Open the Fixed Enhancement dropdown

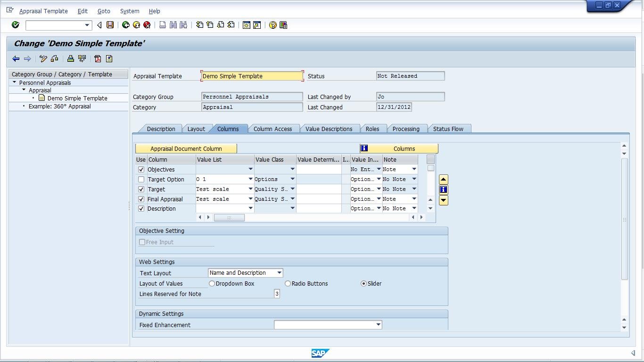pos(378,325)
